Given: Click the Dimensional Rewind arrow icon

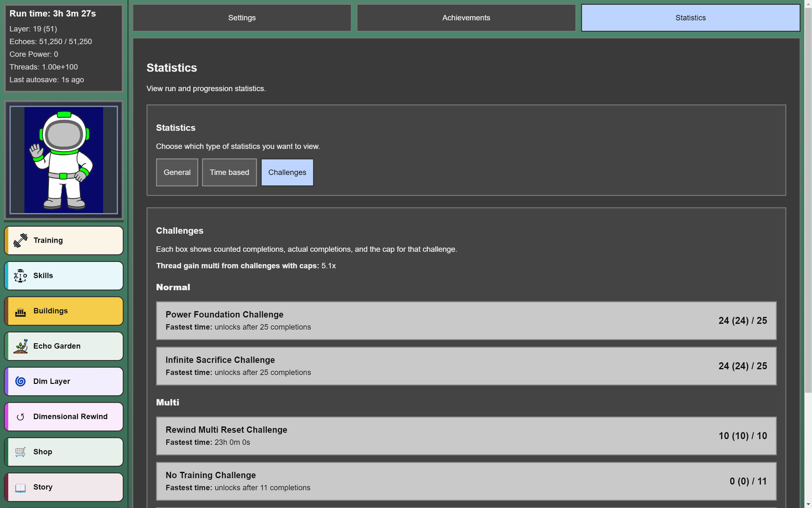Looking at the screenshot, I should pyautogui.click(x=20, y=417).
